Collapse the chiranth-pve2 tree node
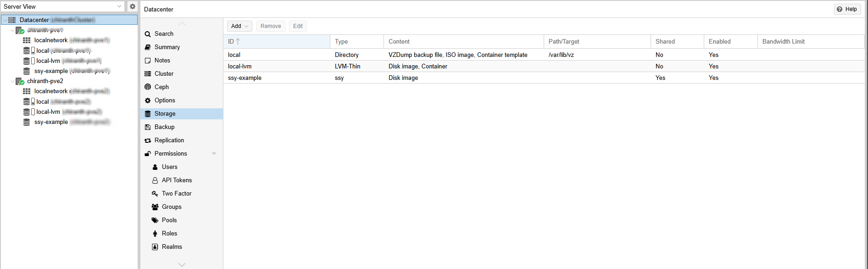This screenshot has width=868, height=269. (12, 81)
